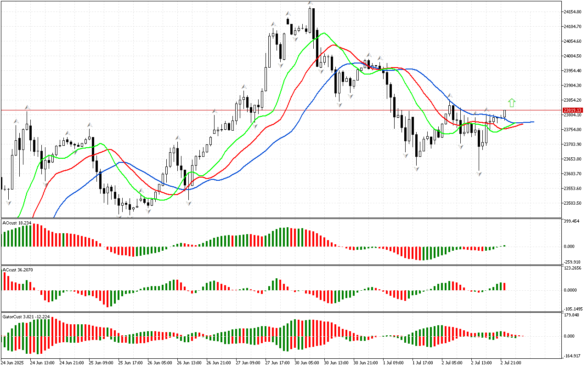Click the 24154.80 price axis label
The image size is (588, 368).
click(x=572, y=12)
